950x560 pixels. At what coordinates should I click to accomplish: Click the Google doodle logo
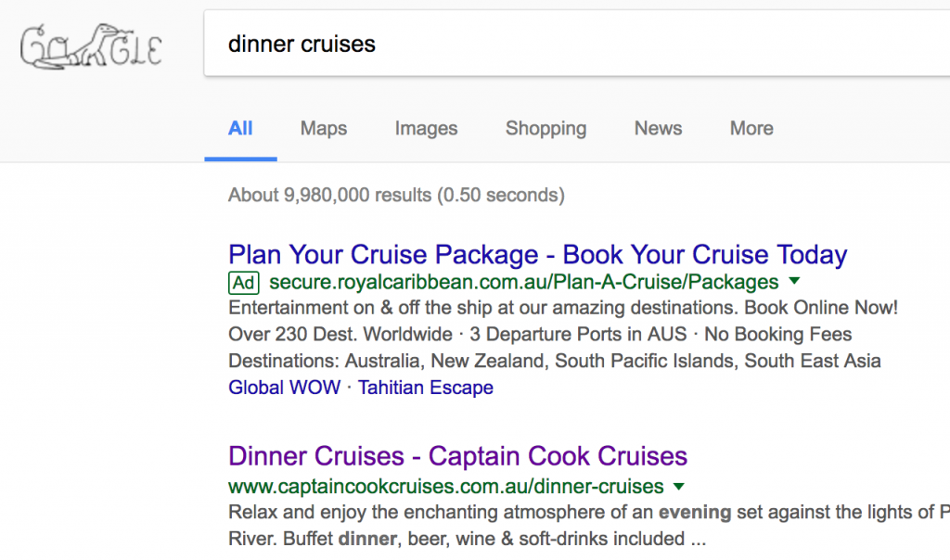click(91, 48)
